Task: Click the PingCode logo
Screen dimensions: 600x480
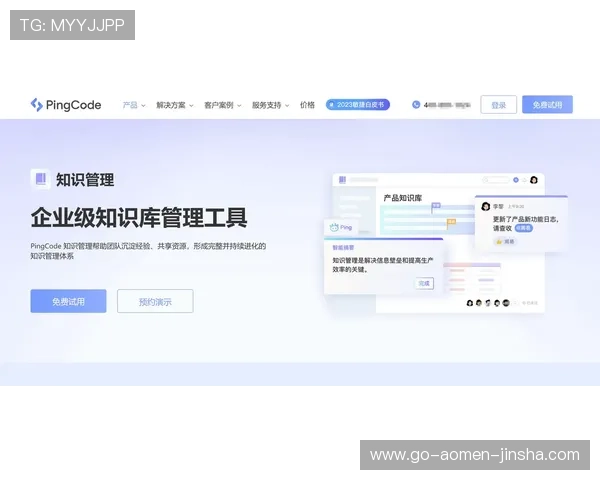Action: pos(66,104)
